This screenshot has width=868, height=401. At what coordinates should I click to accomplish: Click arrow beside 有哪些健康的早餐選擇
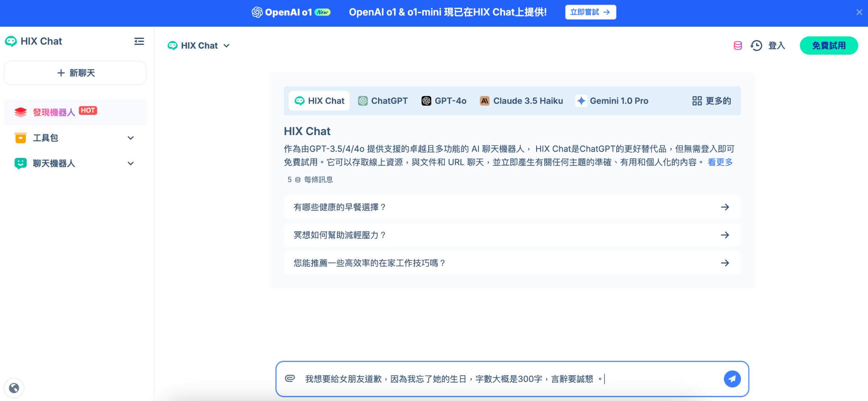[x=725, y=207]
